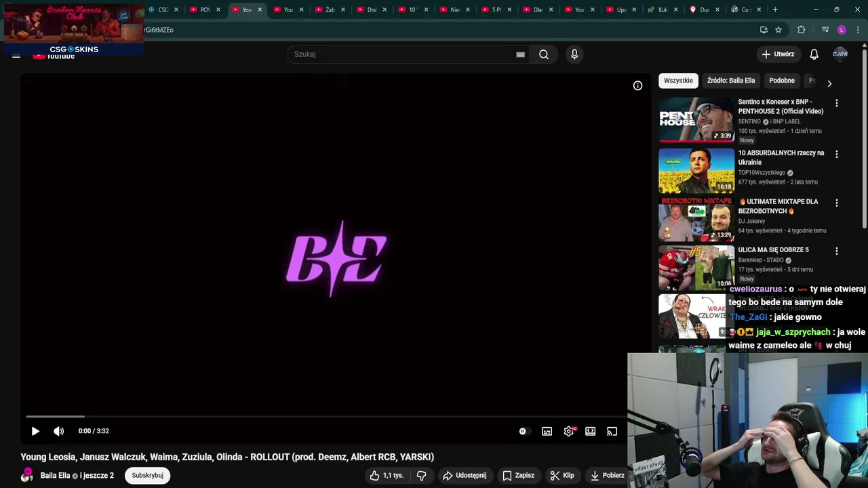Download video with Pobierz button

point(608,476)
